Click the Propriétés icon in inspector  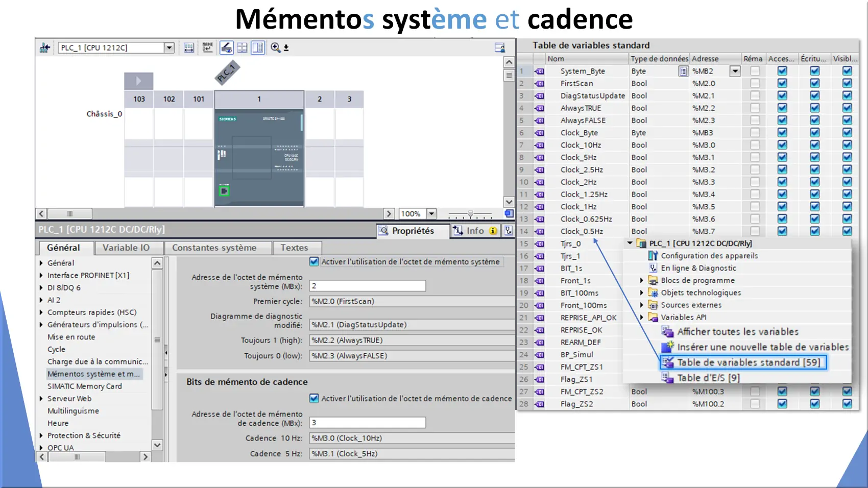click(x=383, y=231)
